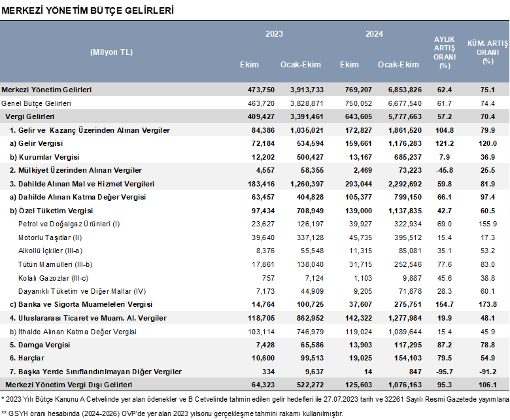Select value 5,777,663 in Vergi Gelirleri row
The image size is (510, 420).
pyautogui.click(x=405, y=117)
